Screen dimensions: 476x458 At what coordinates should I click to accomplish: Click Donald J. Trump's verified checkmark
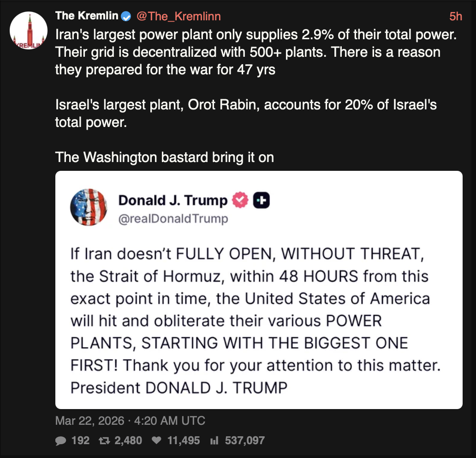(x=238, y=200)
